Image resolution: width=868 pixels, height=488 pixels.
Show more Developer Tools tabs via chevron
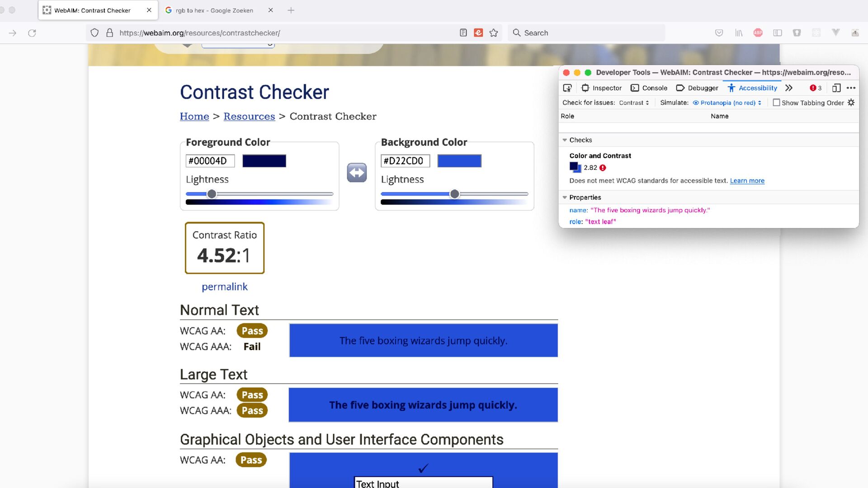789,88
